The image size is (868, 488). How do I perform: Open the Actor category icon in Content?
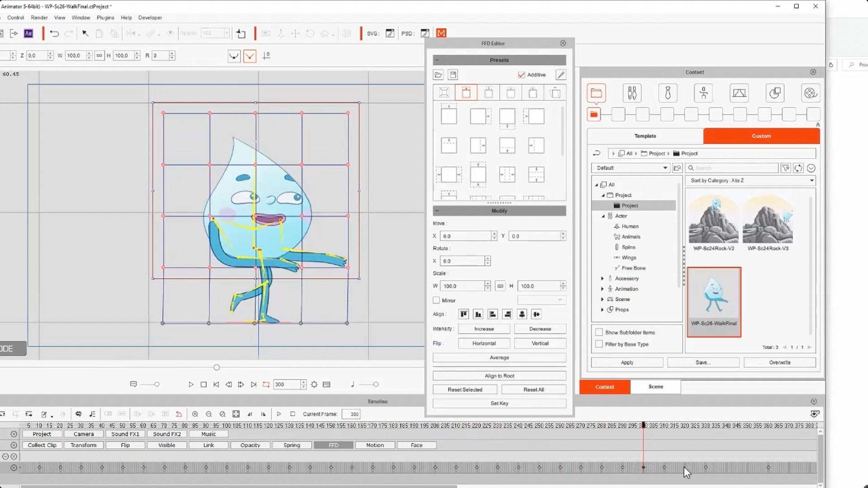(632, 93)
